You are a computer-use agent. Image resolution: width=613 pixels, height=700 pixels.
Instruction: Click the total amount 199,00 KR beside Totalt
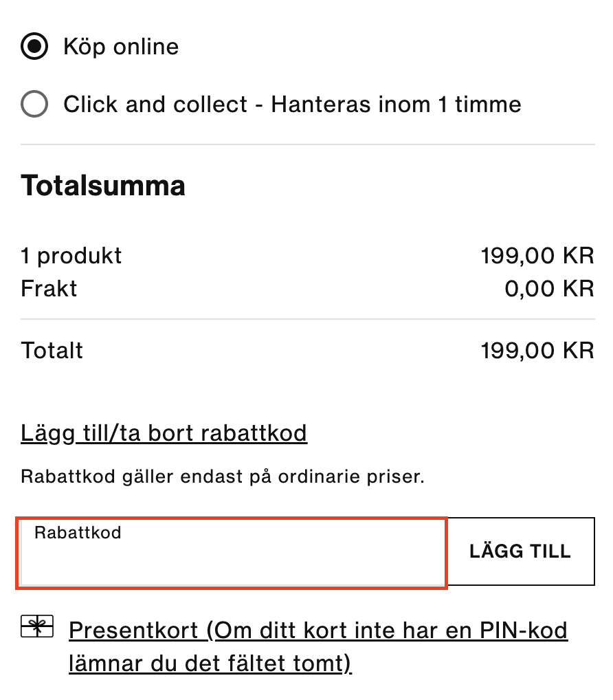[x=537, y=351]
